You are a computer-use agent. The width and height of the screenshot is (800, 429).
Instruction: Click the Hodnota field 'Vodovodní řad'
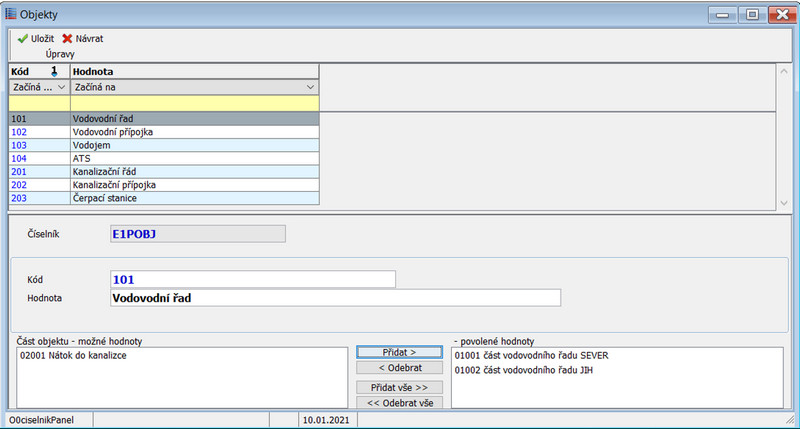point(334,298)
